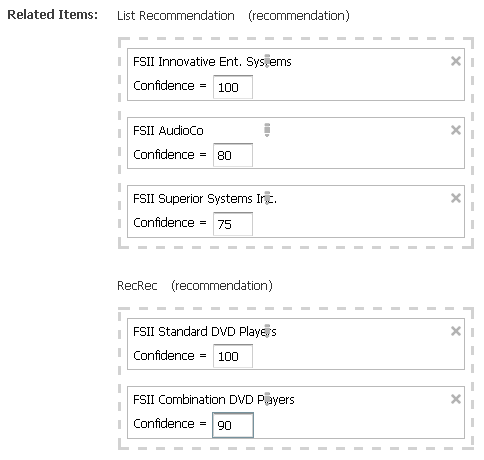The image size is (484, 460).
Task: Focus Combination DVD Players confidence field 90
Action: 233,425
